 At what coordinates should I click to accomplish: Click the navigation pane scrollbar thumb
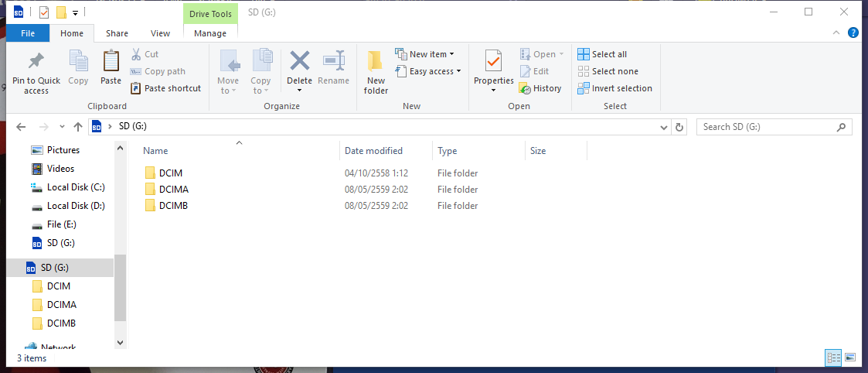120,288
